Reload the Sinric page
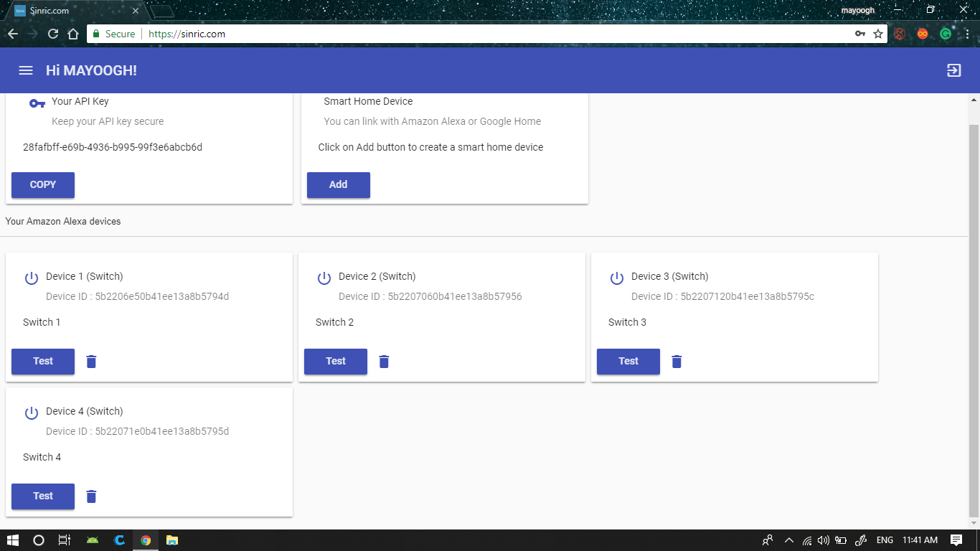The height and width of the screenshot is (551, 980). click(53, 34)
